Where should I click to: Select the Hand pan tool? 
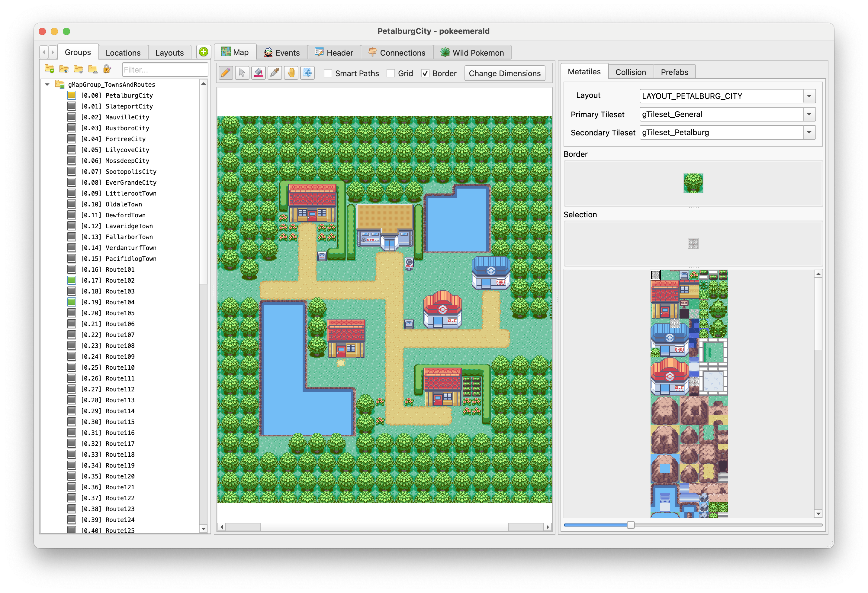point(291,73)
